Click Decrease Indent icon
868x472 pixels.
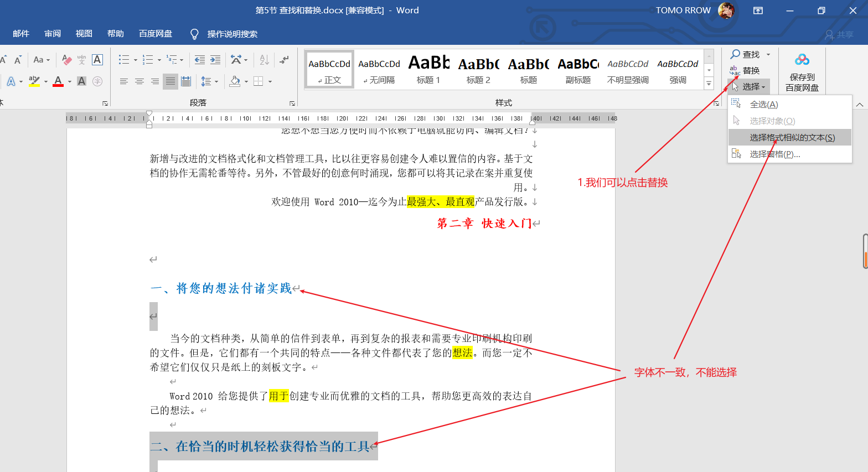pos(200,60)
